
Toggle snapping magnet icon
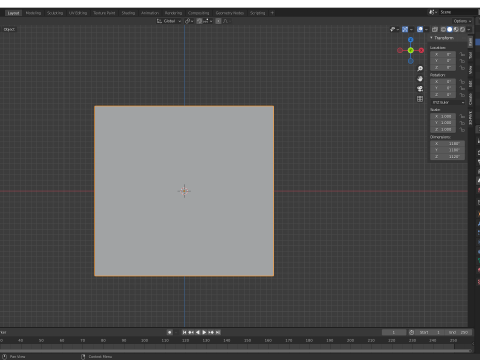(x=199, y=21)
